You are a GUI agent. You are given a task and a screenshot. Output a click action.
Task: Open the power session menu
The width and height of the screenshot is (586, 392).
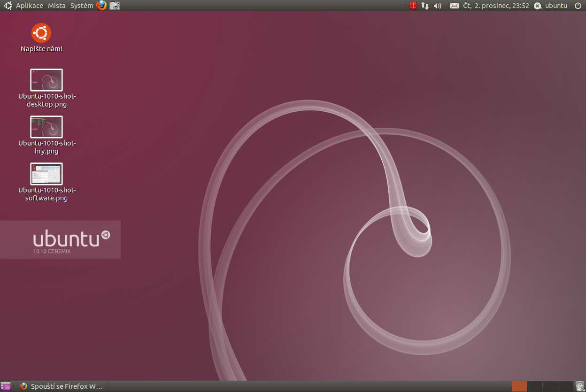point(578,6)
